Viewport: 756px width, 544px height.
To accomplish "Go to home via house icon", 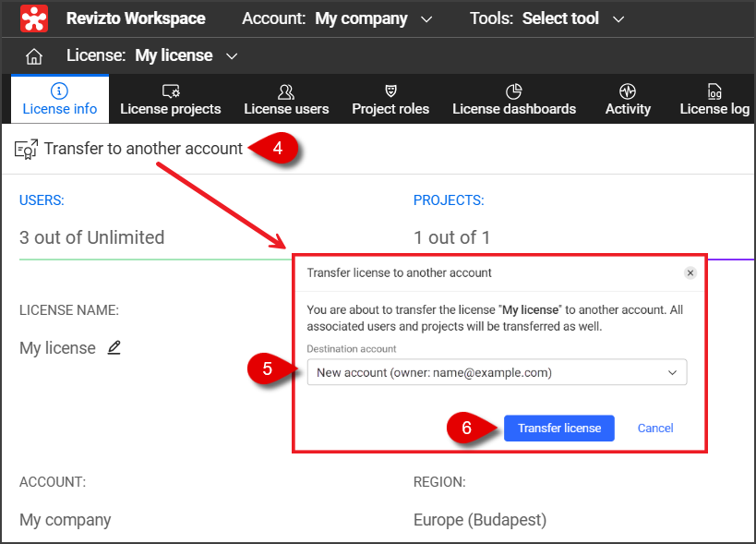I will [34, 56].
